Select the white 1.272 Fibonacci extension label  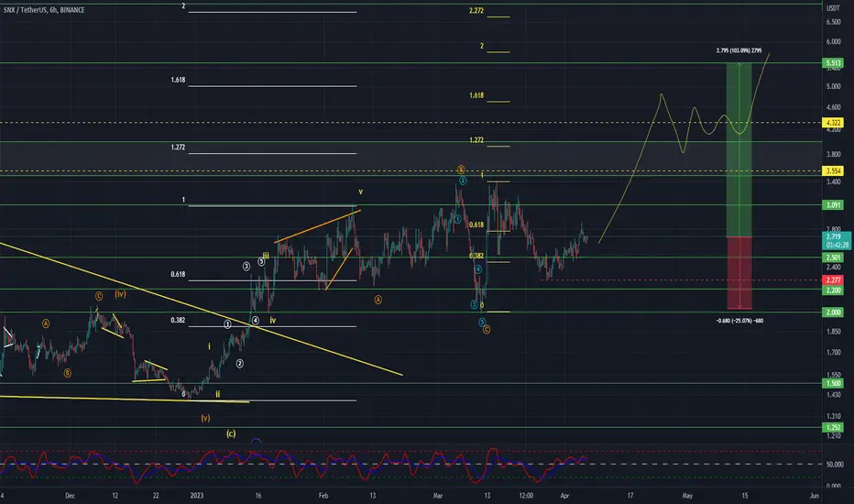click(178, 148)
